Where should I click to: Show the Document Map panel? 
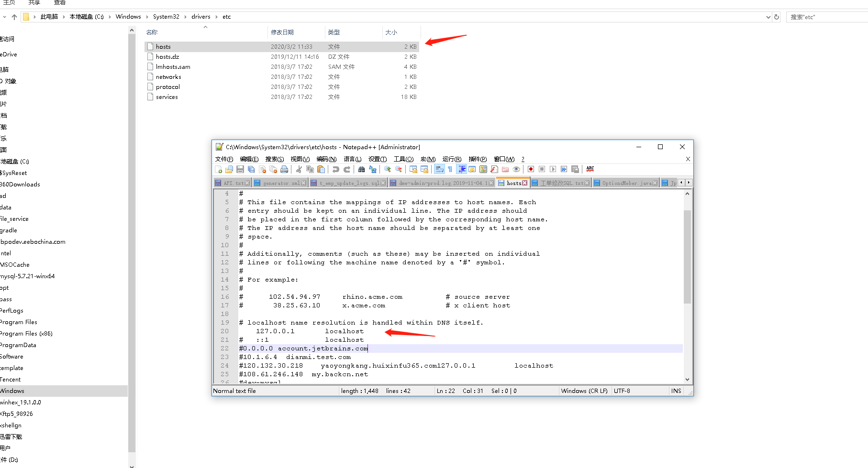click(483, 169)
